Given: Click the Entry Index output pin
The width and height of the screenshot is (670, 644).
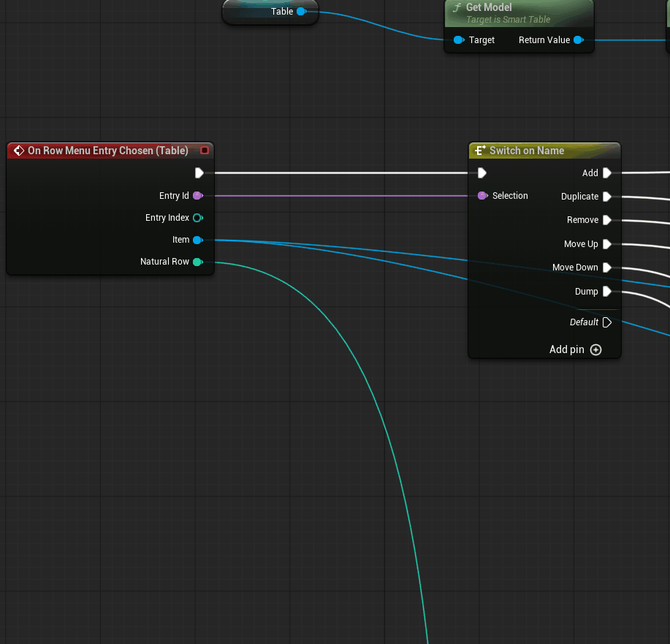Looking at the screenshot, I should click(x=198, y=218).
